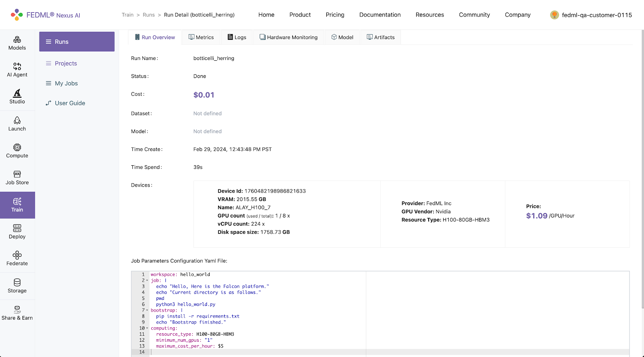Open the Share & Earn icon

(x=17, y=309)
